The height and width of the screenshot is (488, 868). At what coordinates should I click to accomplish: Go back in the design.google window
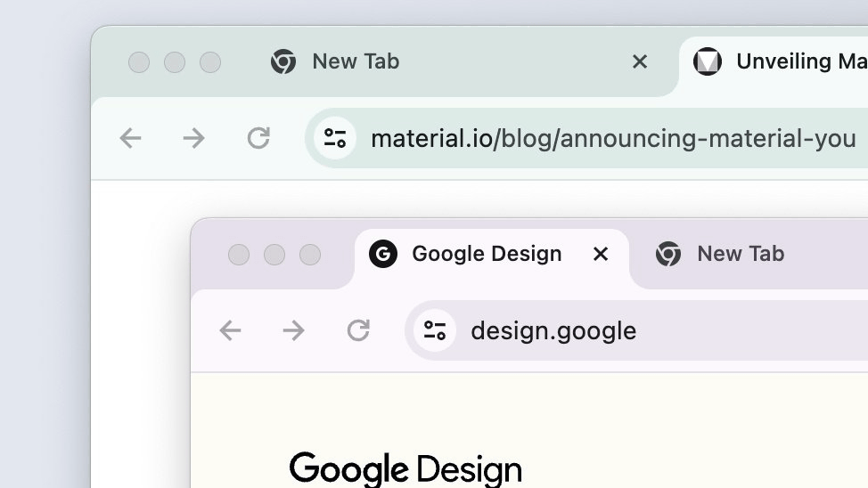231,330
